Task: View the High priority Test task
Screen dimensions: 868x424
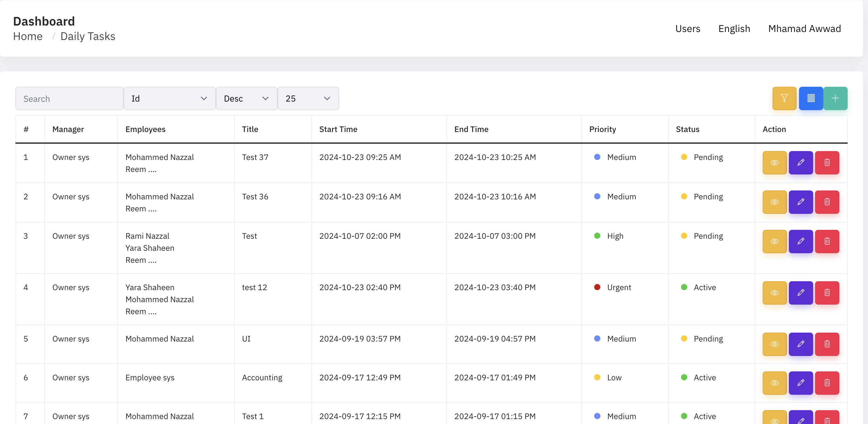Action: pos(774,241)
